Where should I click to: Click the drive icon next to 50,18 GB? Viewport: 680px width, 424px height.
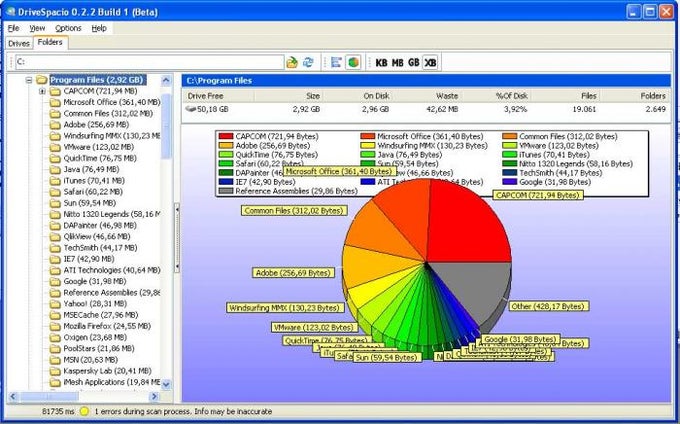191,109
